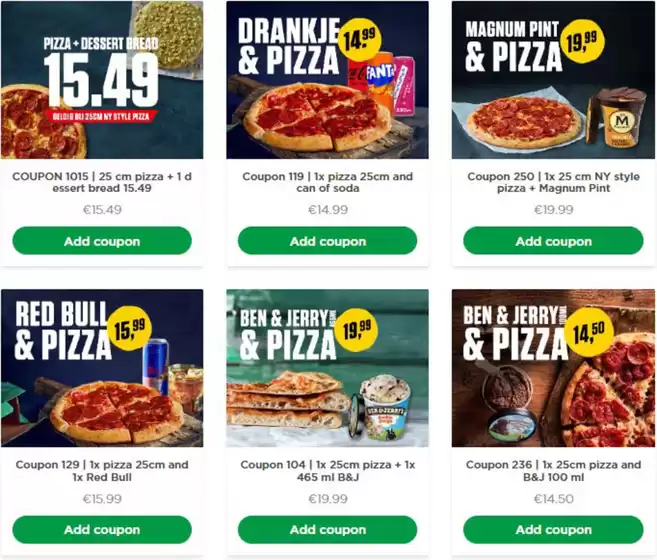The height and width of the screenshot is (560, 657).
Task: Open the Ben & Jerry 19,99 promo image
Action: [x=328, y=368]
